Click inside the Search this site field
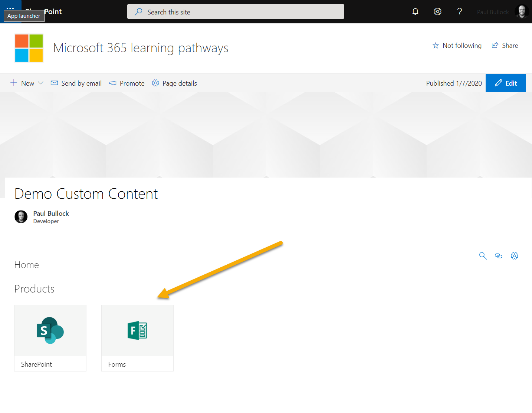The width and height of the screenshot is (532, 413). 236,11
